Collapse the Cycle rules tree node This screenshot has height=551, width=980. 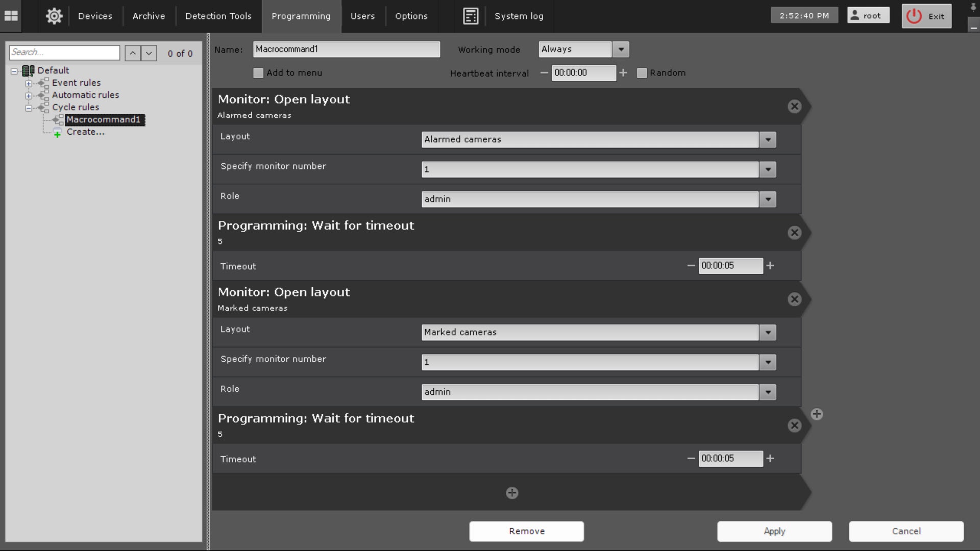pos(29,108)
